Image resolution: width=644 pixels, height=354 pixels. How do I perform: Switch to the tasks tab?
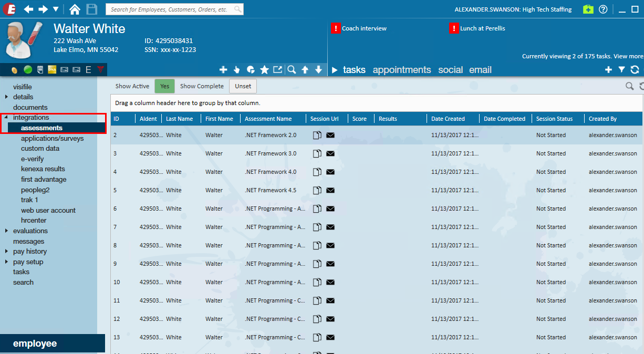[x=354, y=70]
